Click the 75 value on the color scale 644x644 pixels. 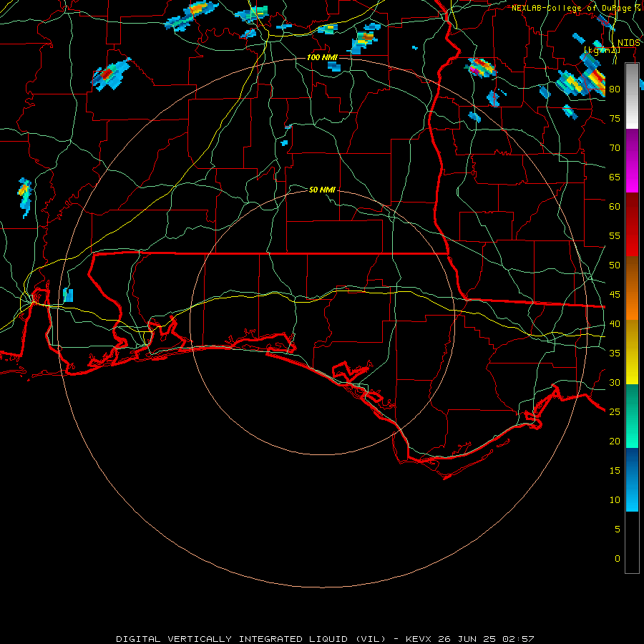point(615,118)
